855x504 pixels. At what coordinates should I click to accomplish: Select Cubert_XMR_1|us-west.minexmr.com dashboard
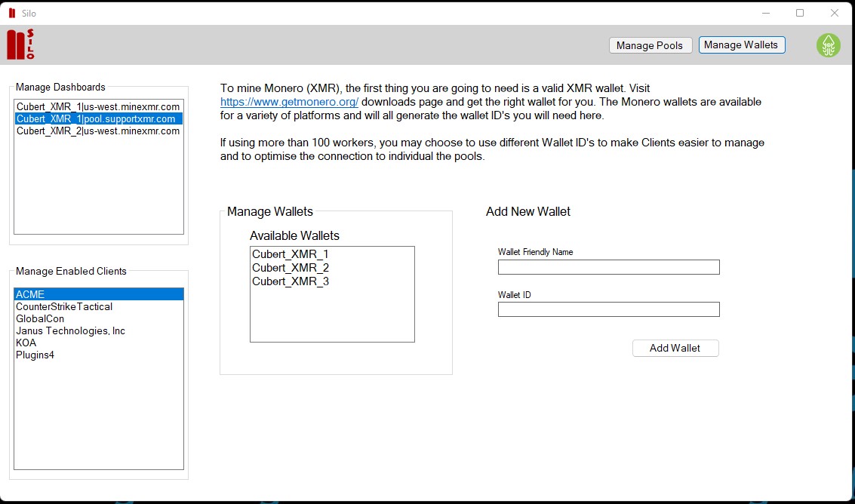coord(98,106)
